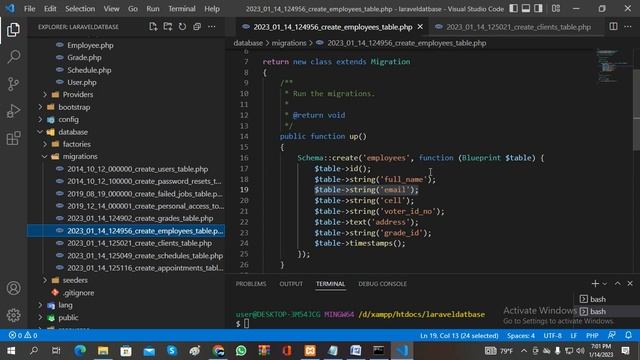Open errors and warnings status indicator
Screen dimensions: 640x360
[23, 336]
